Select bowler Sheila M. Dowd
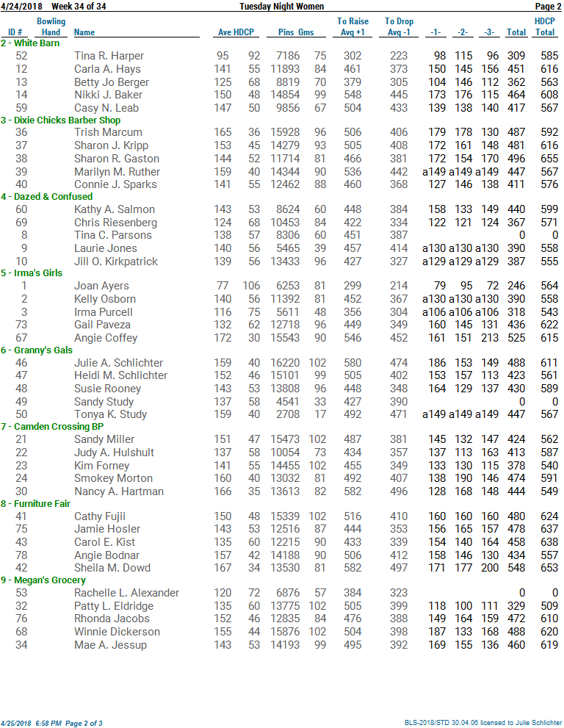The width and height of the screenshot is (564, 728). pos(112,568)
